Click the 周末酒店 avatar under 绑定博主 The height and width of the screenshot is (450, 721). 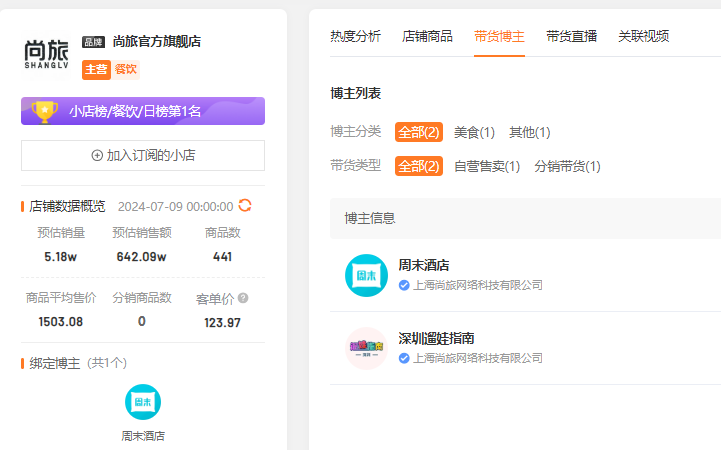(143, 402)
